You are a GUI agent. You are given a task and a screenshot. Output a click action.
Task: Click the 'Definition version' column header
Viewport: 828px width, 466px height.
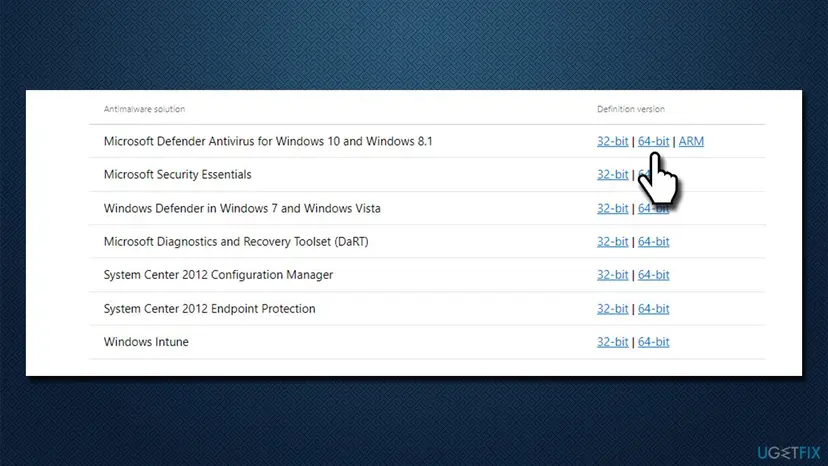click(631, 109)
